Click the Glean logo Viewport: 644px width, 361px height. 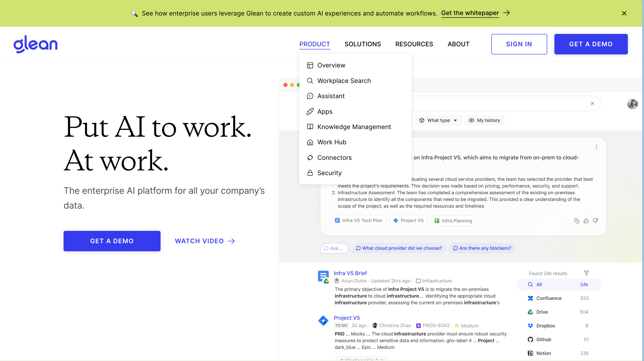click(x=35, y=44)
